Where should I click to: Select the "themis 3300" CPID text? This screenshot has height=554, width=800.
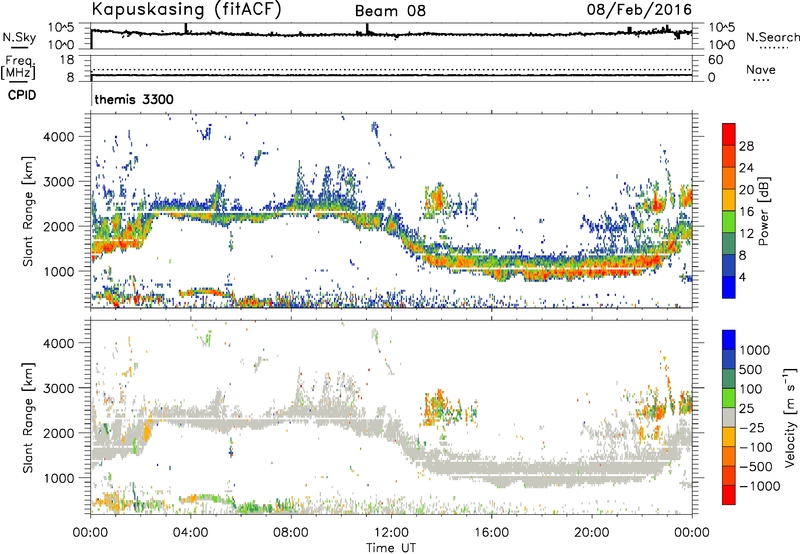click(x=134, y=99)
